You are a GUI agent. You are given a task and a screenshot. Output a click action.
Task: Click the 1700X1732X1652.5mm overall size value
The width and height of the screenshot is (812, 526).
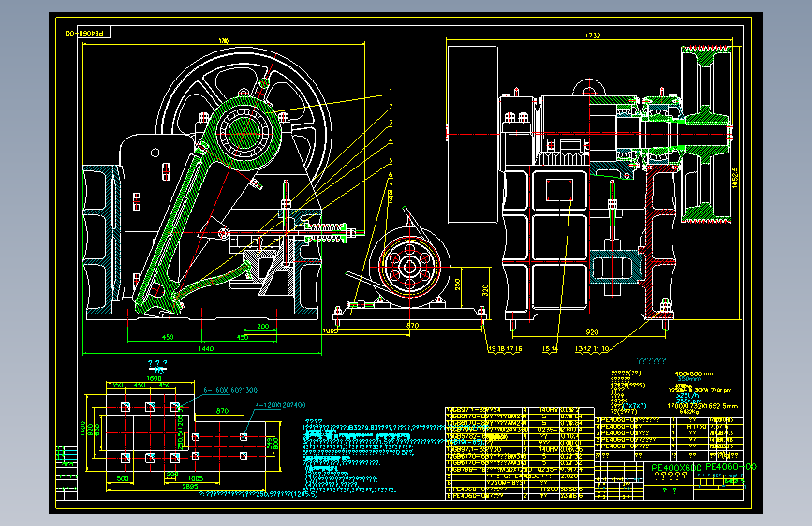[702, 406]
